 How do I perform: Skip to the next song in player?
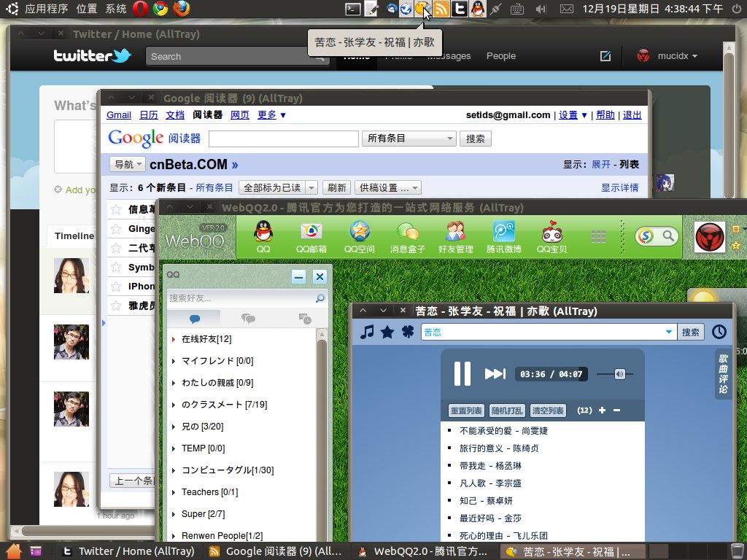(495, 374)
